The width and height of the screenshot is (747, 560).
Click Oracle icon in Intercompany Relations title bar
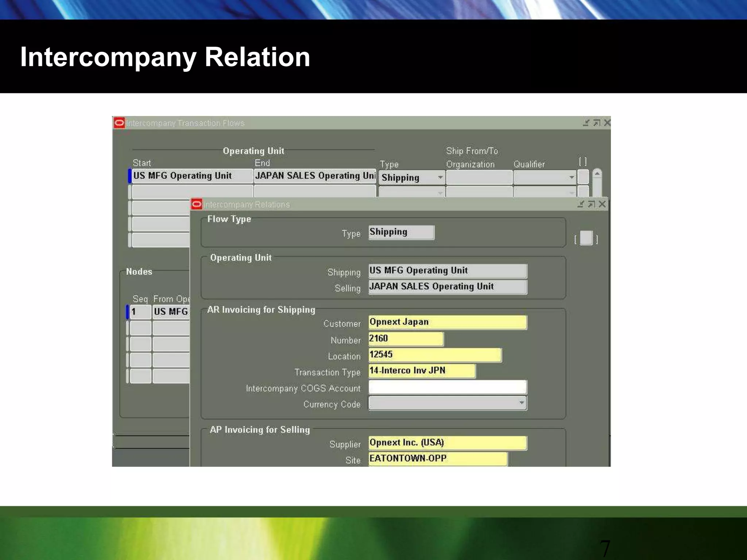coord(197,204)
